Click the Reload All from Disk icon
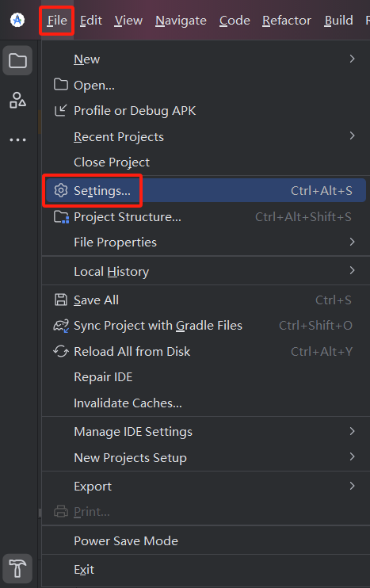This screenshot has height=588, width=370. coord(61,351)
